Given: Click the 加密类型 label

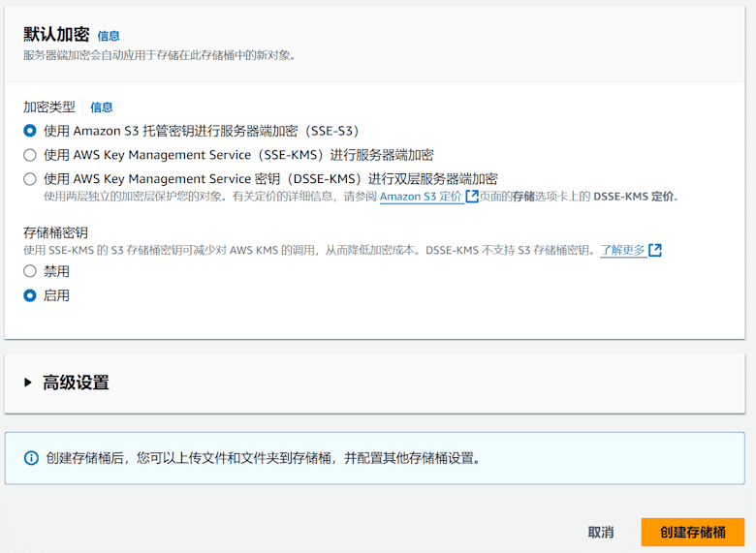Looking at the screenshot, I should click(x=49, y=107).
